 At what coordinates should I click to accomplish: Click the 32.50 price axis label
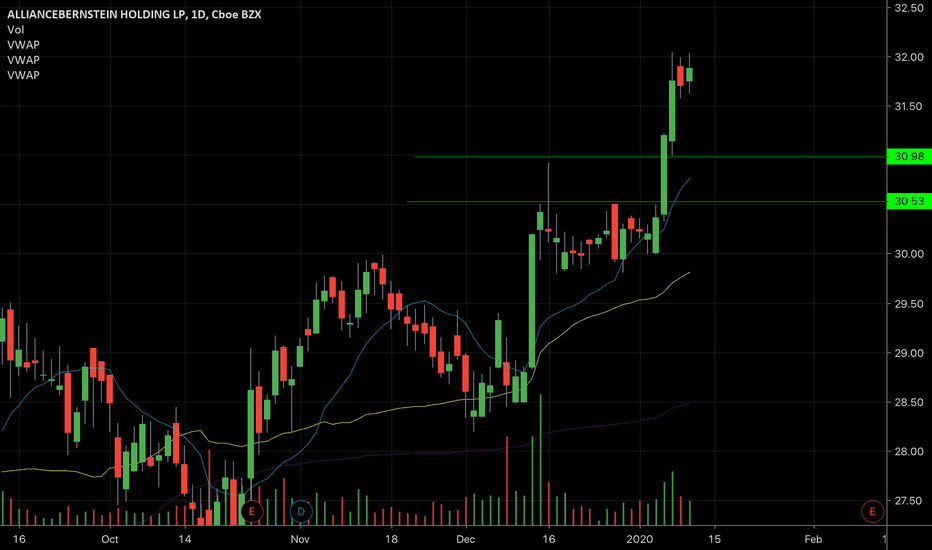click(909, 8)
